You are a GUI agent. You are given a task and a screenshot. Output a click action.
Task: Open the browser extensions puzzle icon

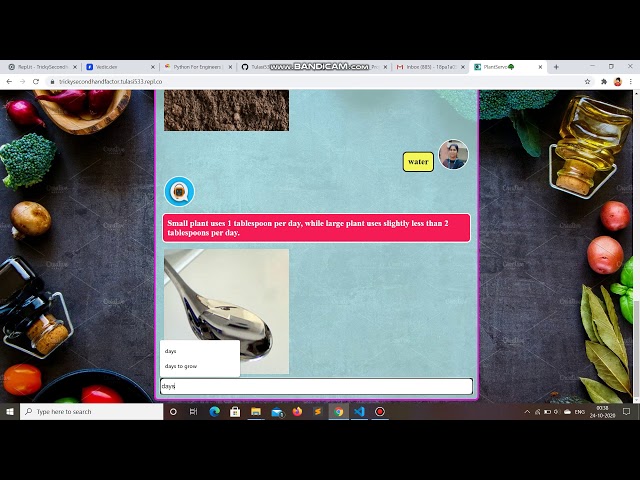pyautogui.click(x=604, y=82)
